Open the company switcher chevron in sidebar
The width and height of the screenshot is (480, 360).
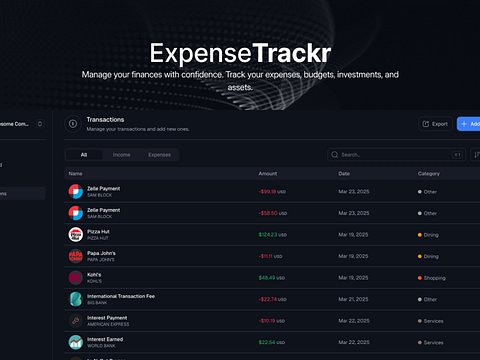(40, 124)
